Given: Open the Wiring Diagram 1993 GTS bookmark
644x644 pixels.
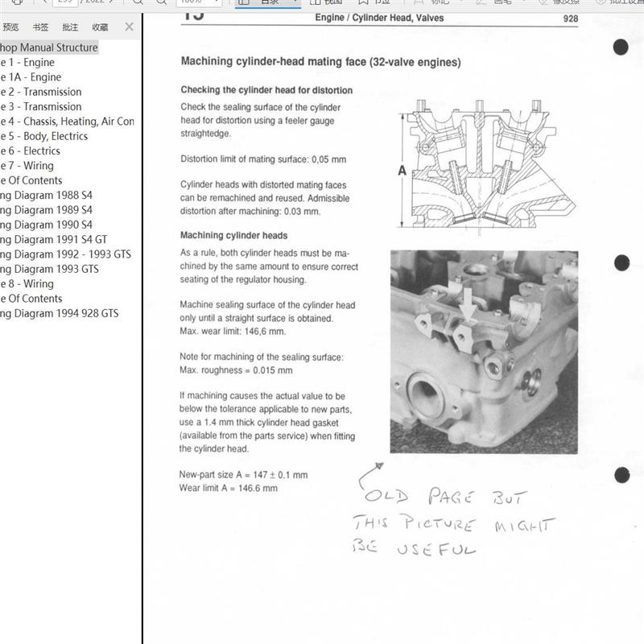Looking at the screenshot, I should [x=50, y=270].
